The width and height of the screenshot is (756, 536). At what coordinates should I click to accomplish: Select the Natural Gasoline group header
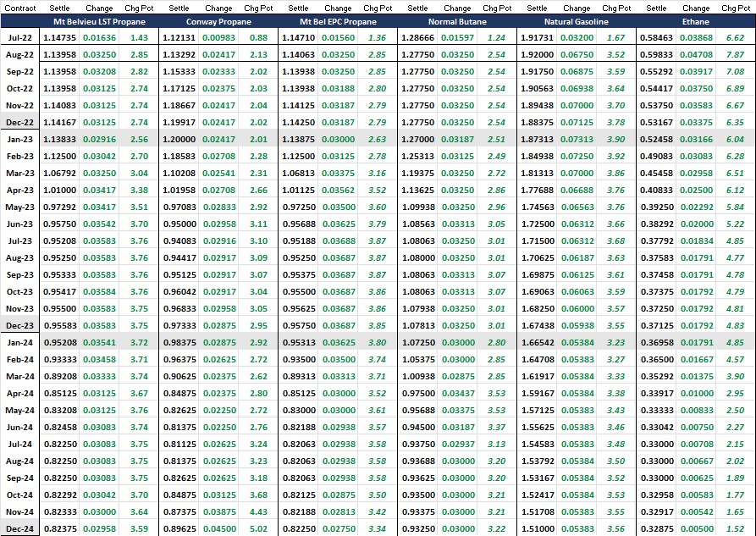click(577, 22)
